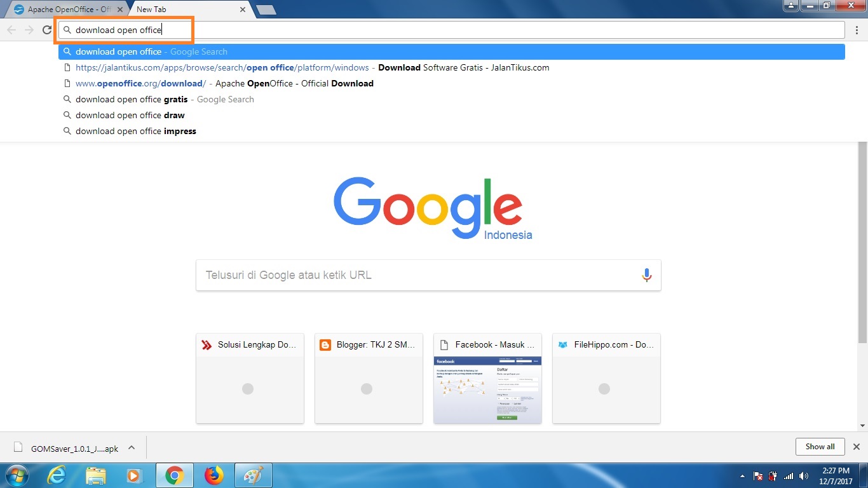Click the Show all downloads button

[819, 446]
